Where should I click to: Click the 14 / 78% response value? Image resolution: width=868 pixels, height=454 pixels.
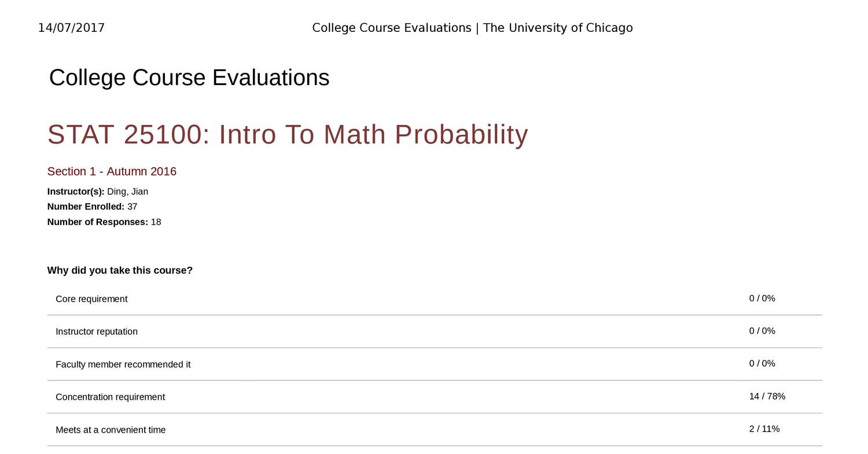[767, 396]
